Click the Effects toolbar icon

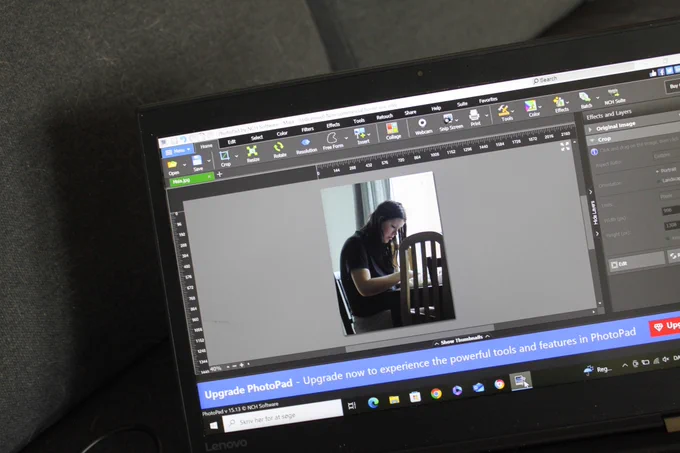click(x=559, y=101)
